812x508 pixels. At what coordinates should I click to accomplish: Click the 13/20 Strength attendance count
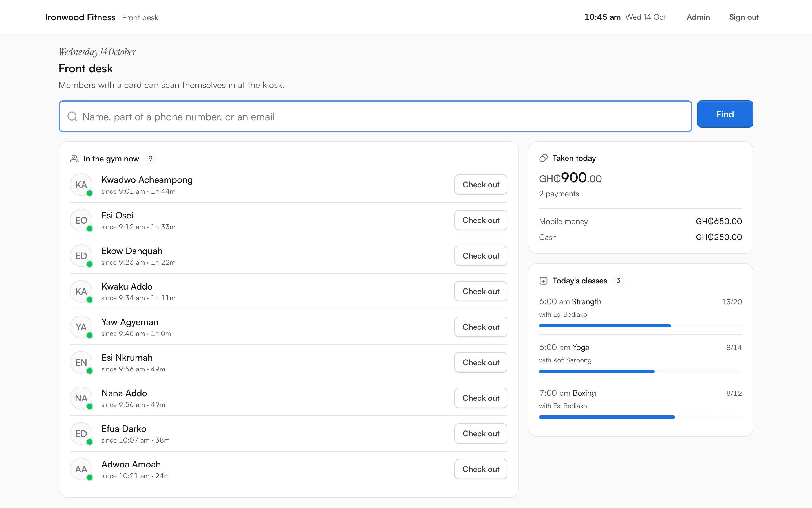[732, 302]
